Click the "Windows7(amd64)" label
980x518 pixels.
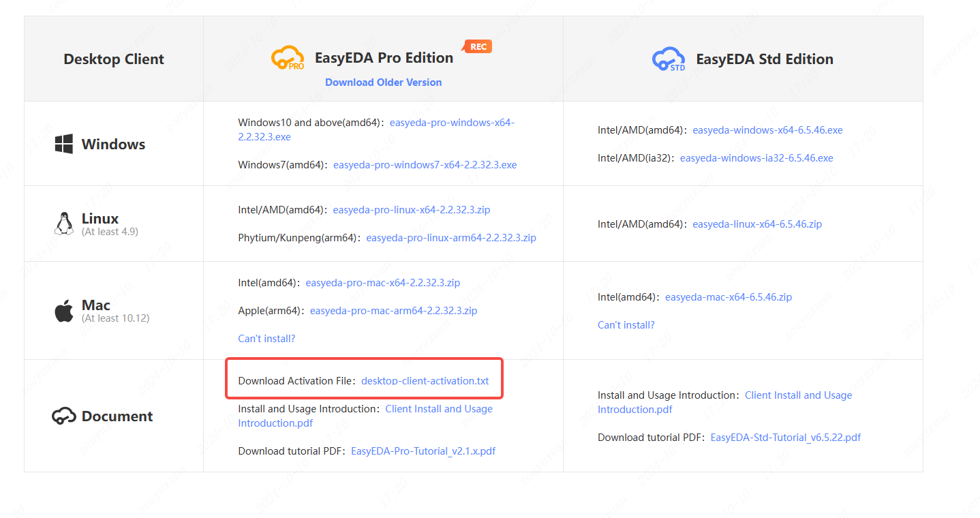coord(282,165)
